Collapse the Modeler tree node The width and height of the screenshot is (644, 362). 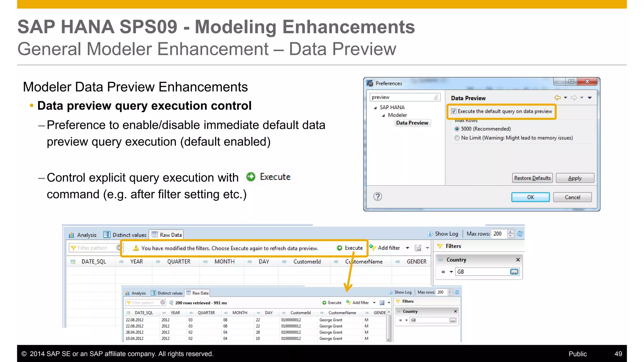[x=383, y=116]
